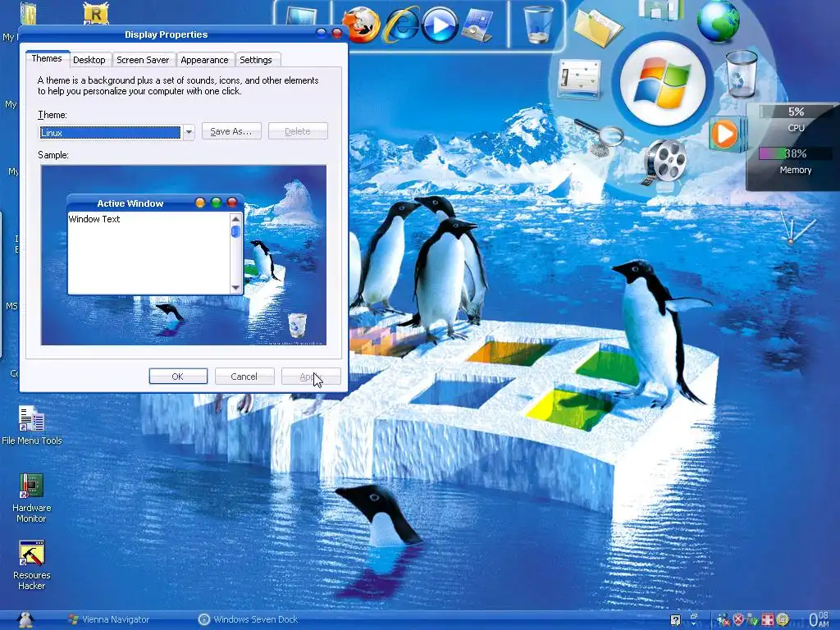Select the Themes tab

pyautogui.click(x=47, y=58)
